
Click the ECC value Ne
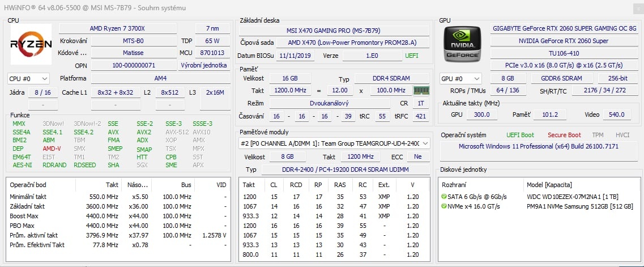point(417,156)
